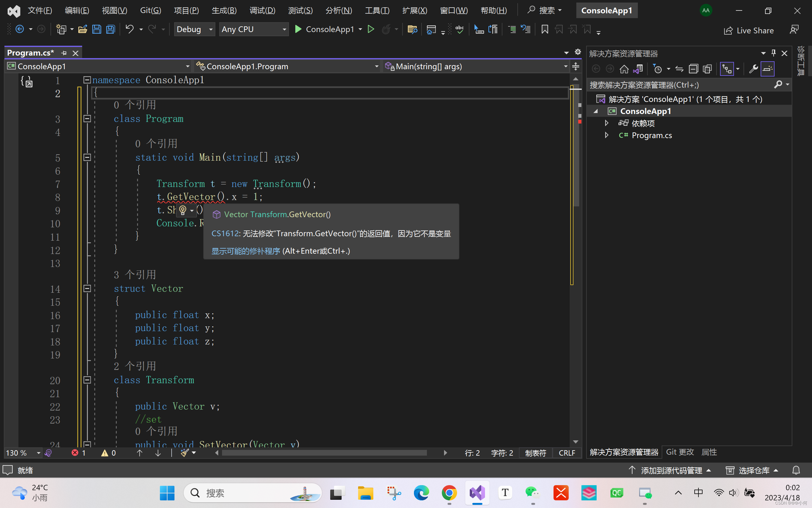The image size is (812, 508).
Task: Click the Undo arrow icon
Action: (129, 30)
